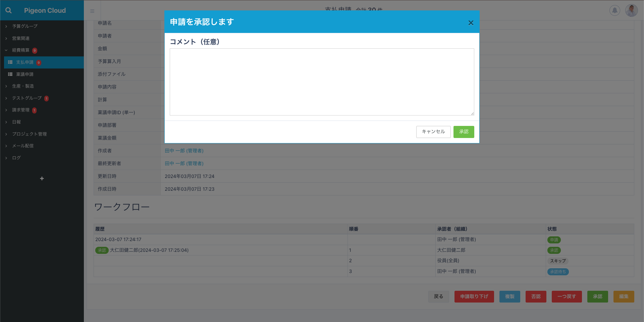Image resolution: width=644 pixels, height=322 pixels.
Task: Open 田中 一郎 link in 作成者 row
Action: point(184,151)
